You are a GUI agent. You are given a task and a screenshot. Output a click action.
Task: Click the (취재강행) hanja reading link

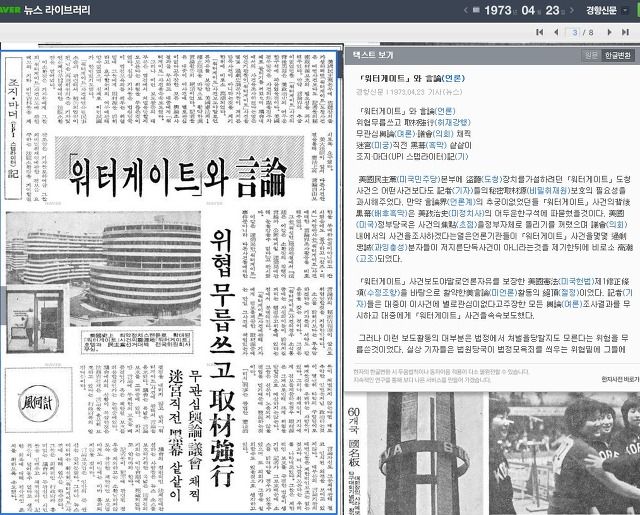click(x=452, y=122)
